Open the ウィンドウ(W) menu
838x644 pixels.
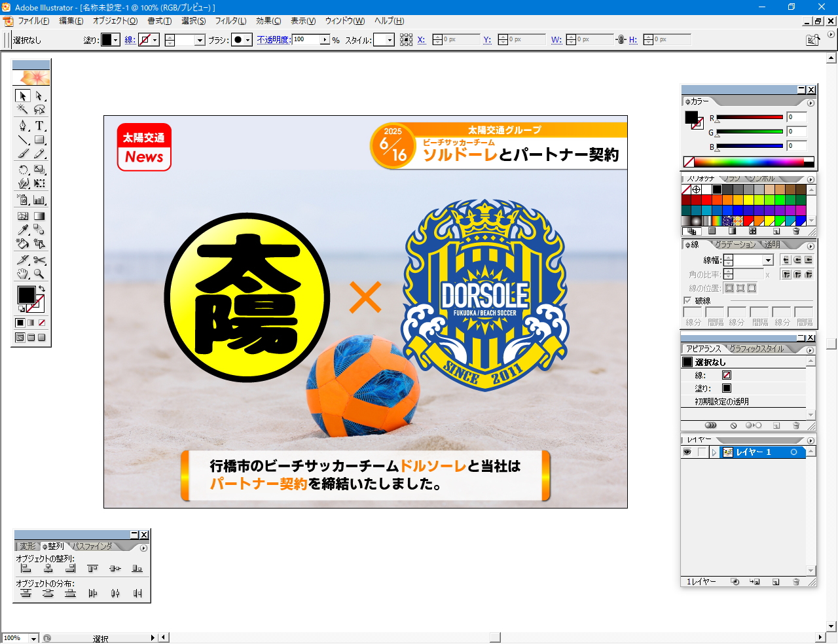(345, 21)
